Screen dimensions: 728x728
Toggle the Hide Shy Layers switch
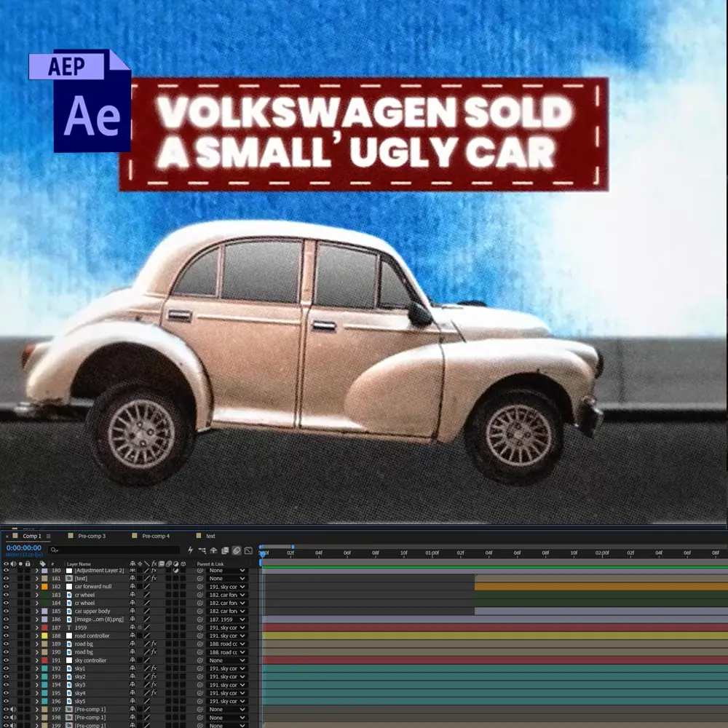[x=213, y=550]
